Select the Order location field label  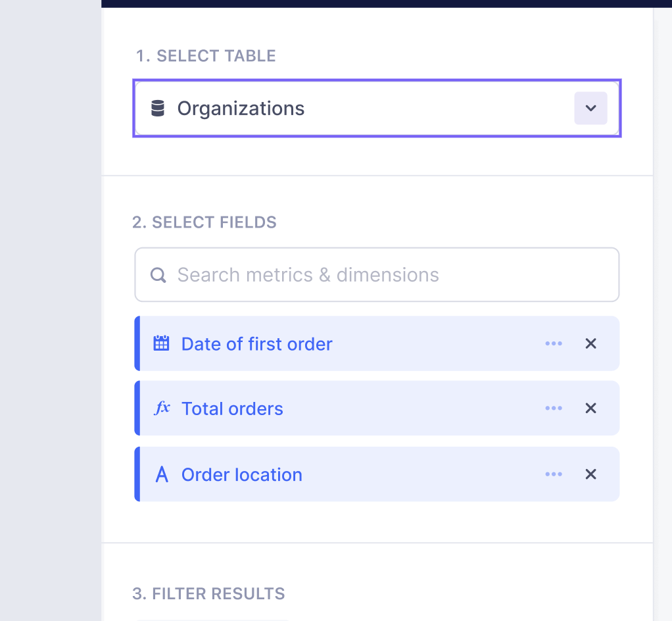click(241, 474)
